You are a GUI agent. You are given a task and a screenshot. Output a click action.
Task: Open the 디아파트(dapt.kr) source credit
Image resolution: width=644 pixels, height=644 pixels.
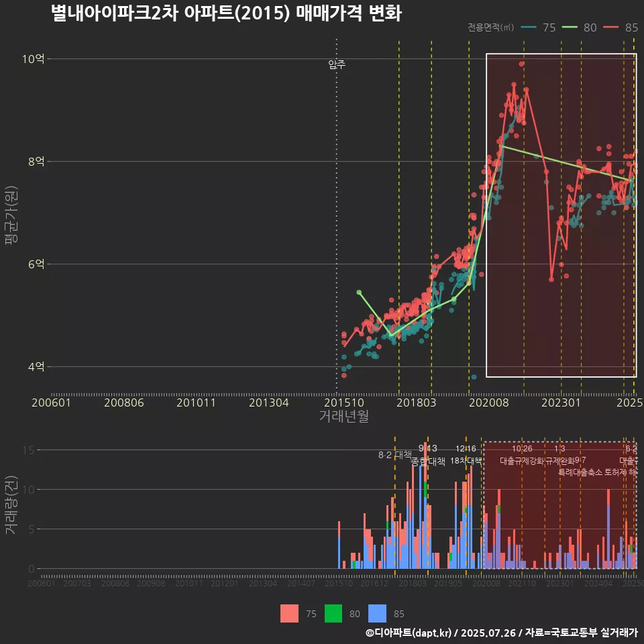(409, 633)
